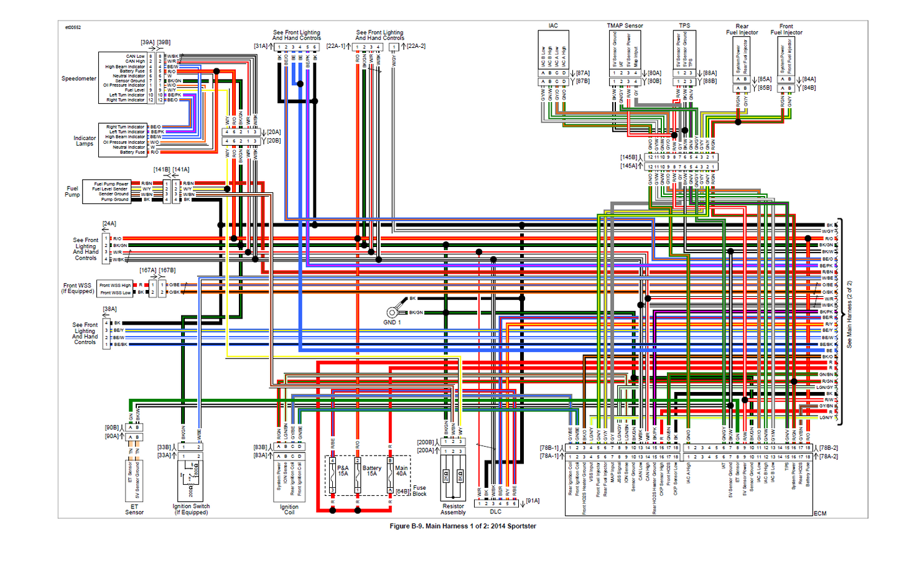Image resolution: width=899 pixels, height=588 pixels.
Task: Click the Battery 15A fuse symbol
Action: pos(358,474)
